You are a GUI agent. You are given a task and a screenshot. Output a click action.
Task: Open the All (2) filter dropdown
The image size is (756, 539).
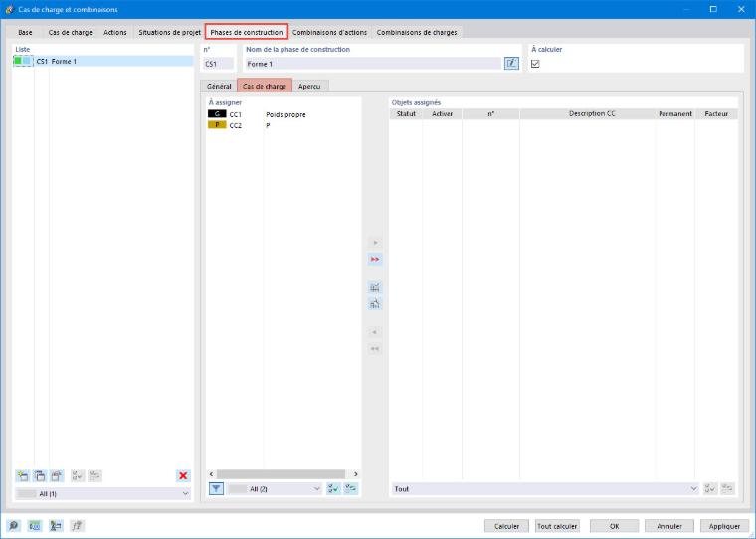[275, 489]
